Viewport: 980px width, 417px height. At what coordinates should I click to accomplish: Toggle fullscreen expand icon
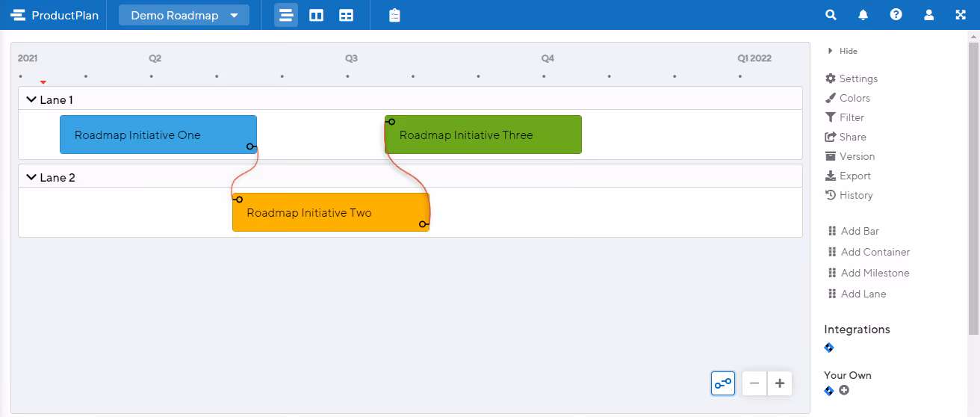tap(961, 15)
